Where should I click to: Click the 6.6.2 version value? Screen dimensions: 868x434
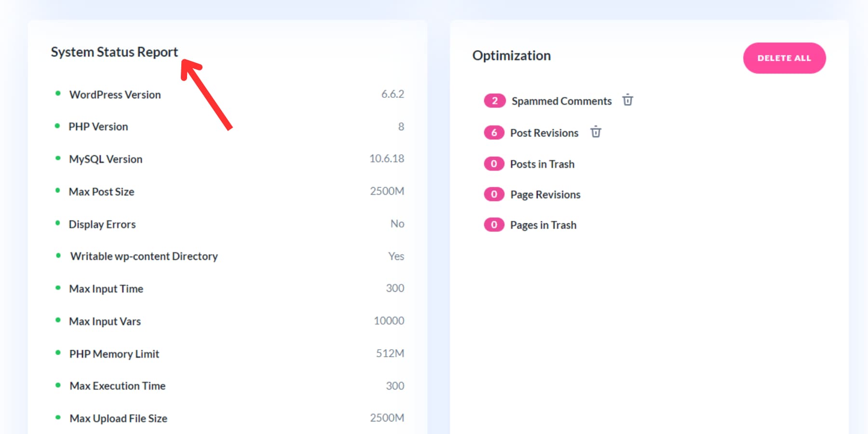[393, 94]
